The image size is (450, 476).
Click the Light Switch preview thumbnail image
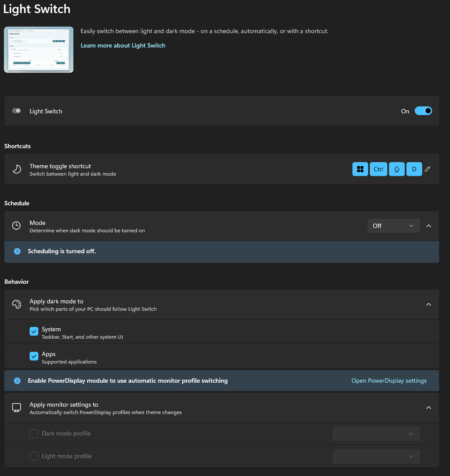point(38,50)
